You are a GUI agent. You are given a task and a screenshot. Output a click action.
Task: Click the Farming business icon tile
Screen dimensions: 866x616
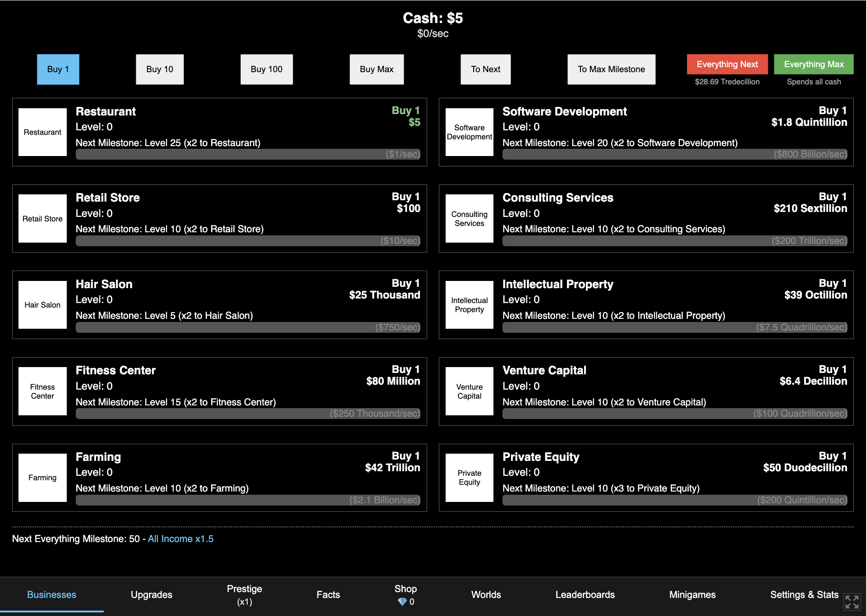42,478
